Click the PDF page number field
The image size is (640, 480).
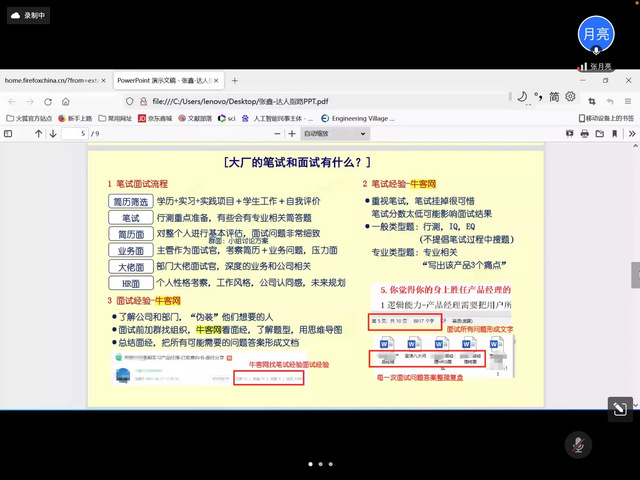click(75, 133)
